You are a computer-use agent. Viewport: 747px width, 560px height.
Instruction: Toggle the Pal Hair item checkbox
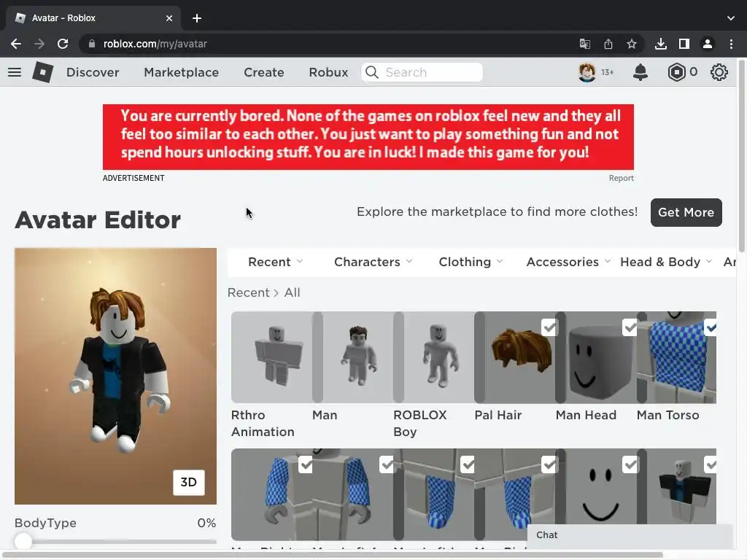549,327
